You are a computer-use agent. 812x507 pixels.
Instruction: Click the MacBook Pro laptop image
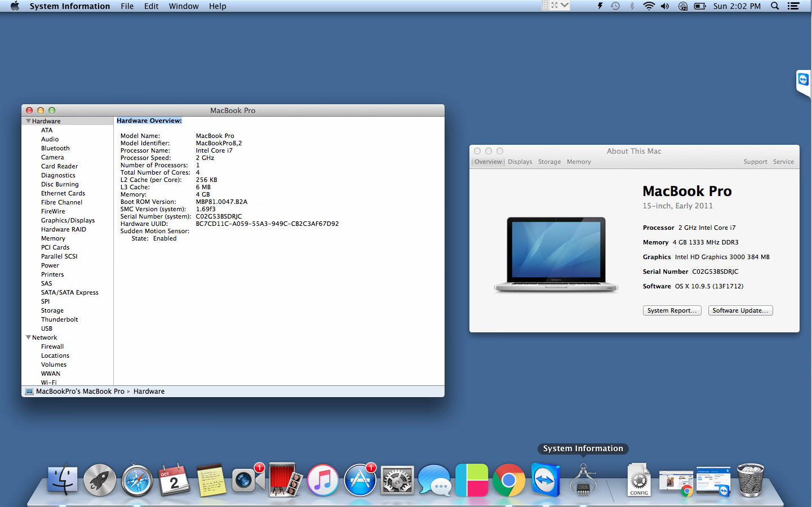click(556, 255)
